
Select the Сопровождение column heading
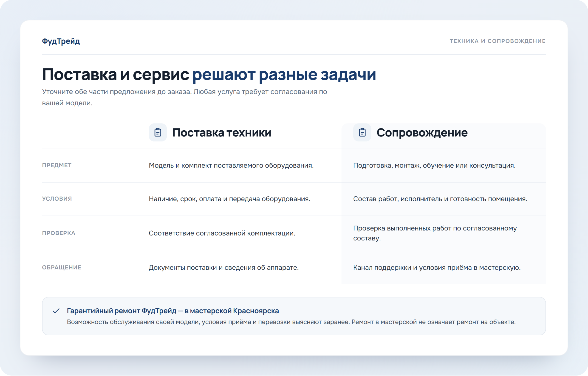click(x=422, y=133)
